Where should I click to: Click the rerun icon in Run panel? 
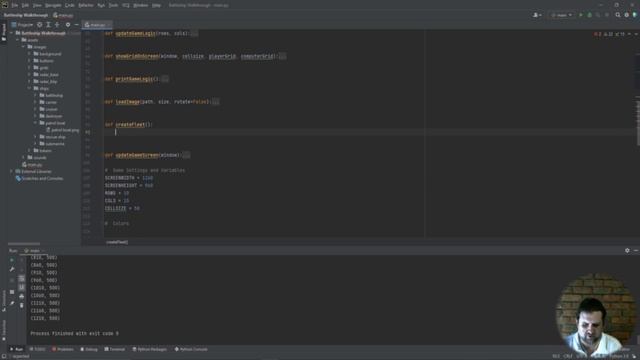[12, 260]
